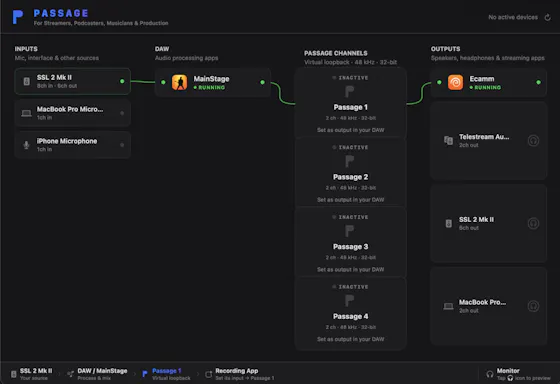Click RUNNING status under MainStage
Viewport: 560px width, 384px height.
(209, 88)
